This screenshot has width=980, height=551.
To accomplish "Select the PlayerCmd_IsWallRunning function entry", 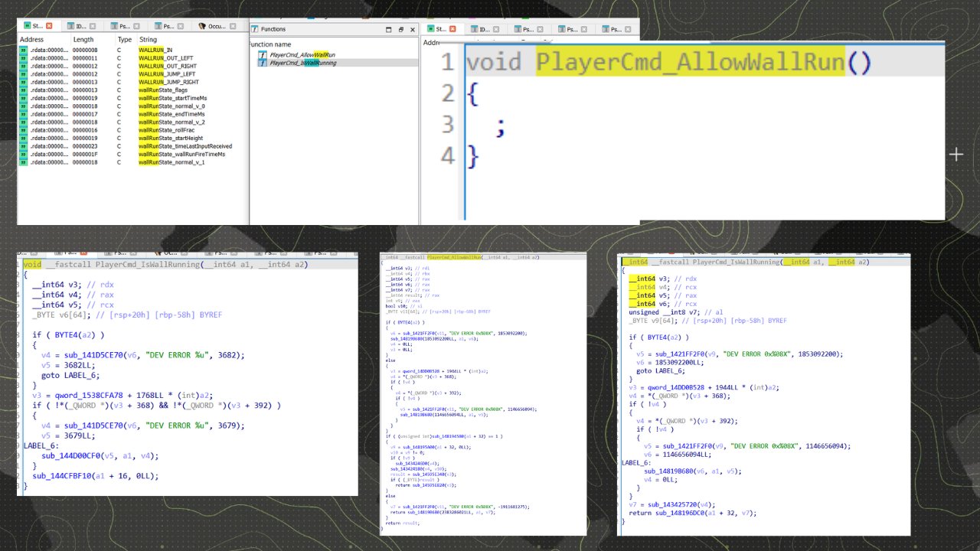I will (x=304, y=63).
